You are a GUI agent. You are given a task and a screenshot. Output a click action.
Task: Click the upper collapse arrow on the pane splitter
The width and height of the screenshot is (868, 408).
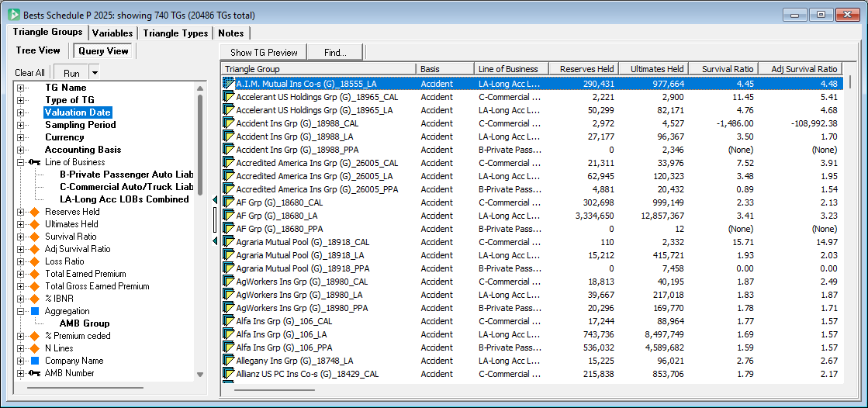[215, 199]
